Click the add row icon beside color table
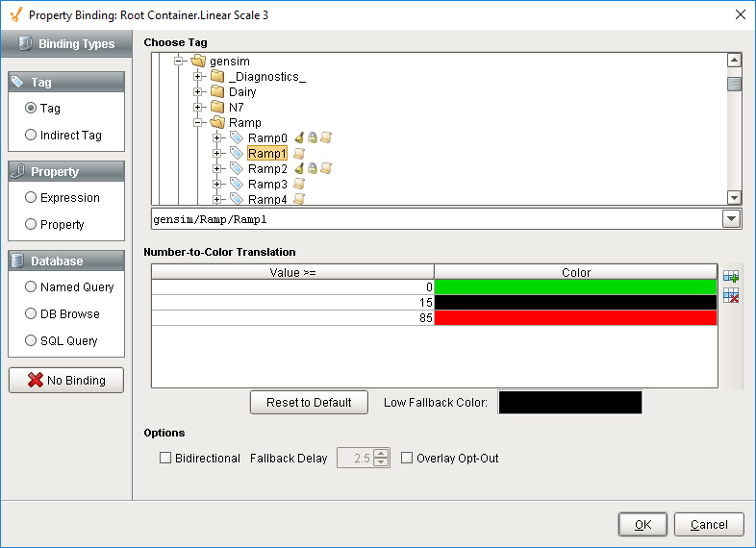This screenshot has width=756, height=548. (x=731, y=276)
